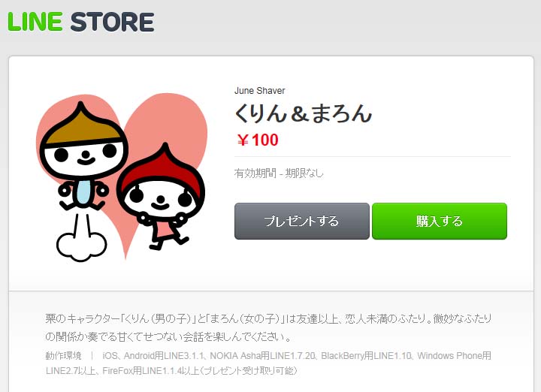Click the 動作環境 label

tap(63, 355)
